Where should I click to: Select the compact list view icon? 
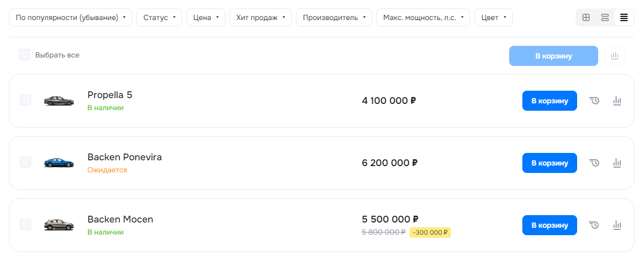click(624, 17)
